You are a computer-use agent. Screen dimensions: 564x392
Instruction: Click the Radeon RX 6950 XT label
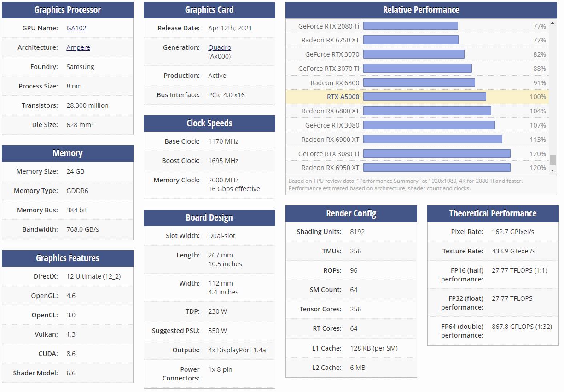click(x=330, y=168)
